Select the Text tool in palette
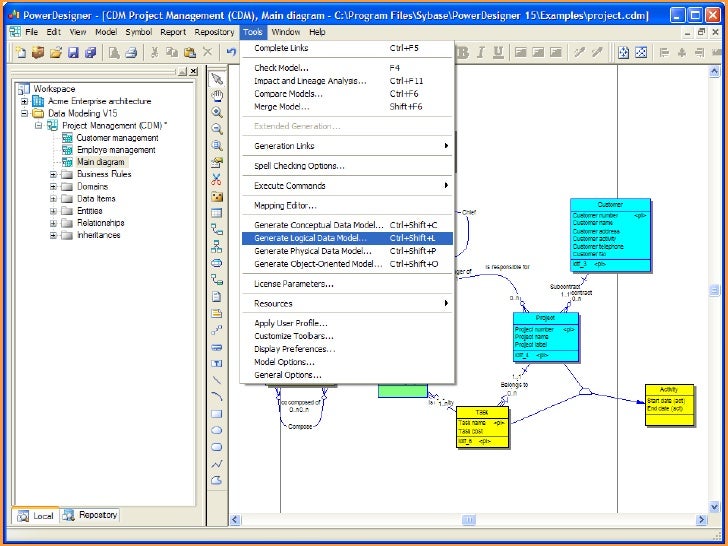This screenshot has height=546, width=728. click(217, 364)
